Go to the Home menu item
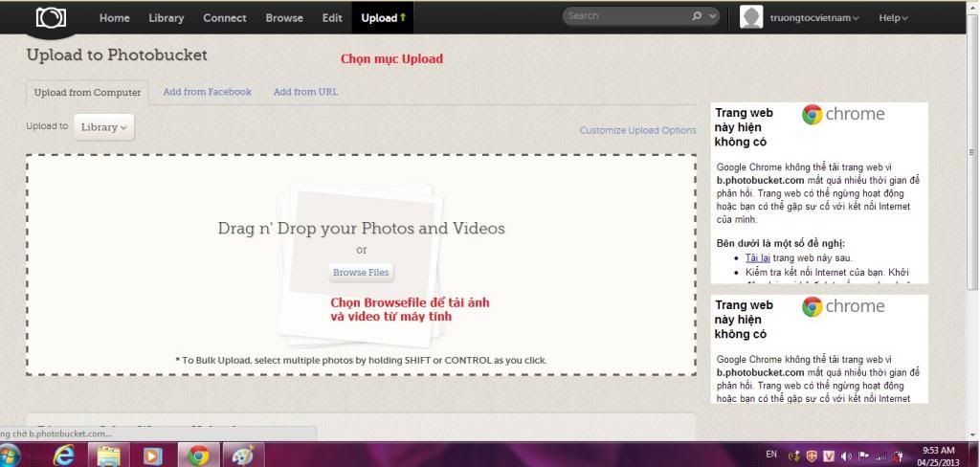 (x=115, y=18)
